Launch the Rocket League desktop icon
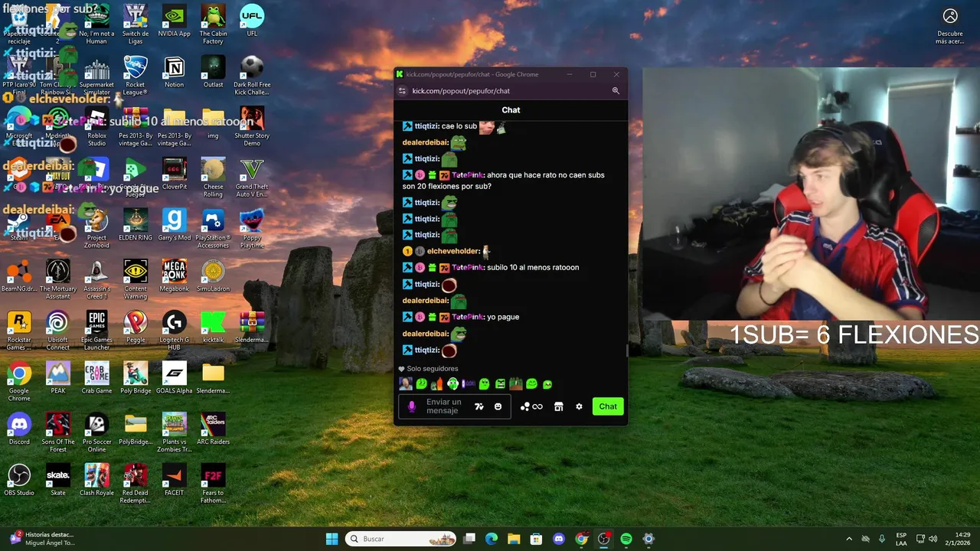 [135, 76]
